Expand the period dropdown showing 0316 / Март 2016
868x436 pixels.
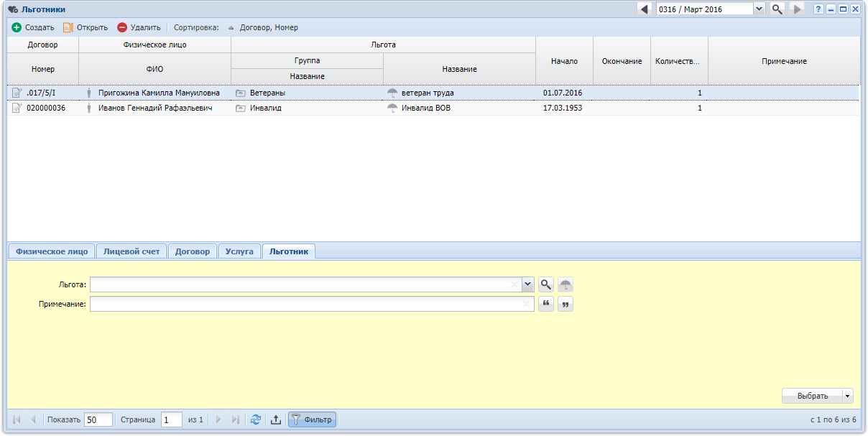click(x=759, y=9)
